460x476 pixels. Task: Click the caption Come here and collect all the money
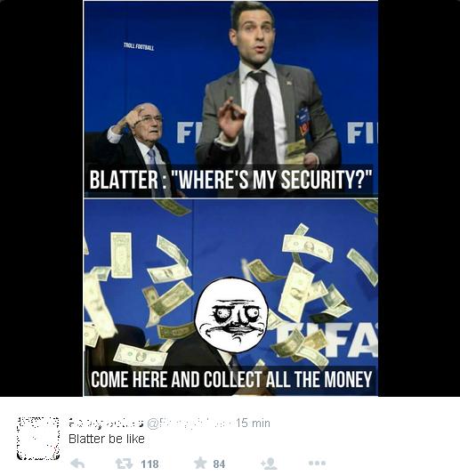tap(231, 379)
